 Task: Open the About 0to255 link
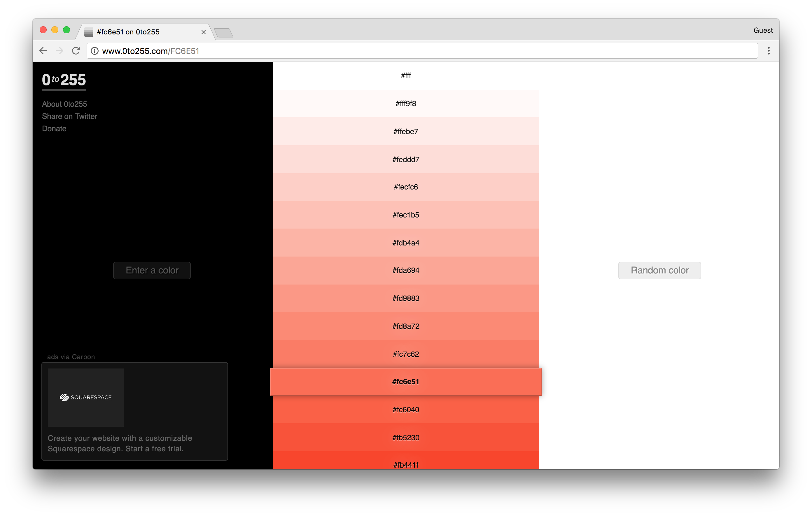click(64, 104)
